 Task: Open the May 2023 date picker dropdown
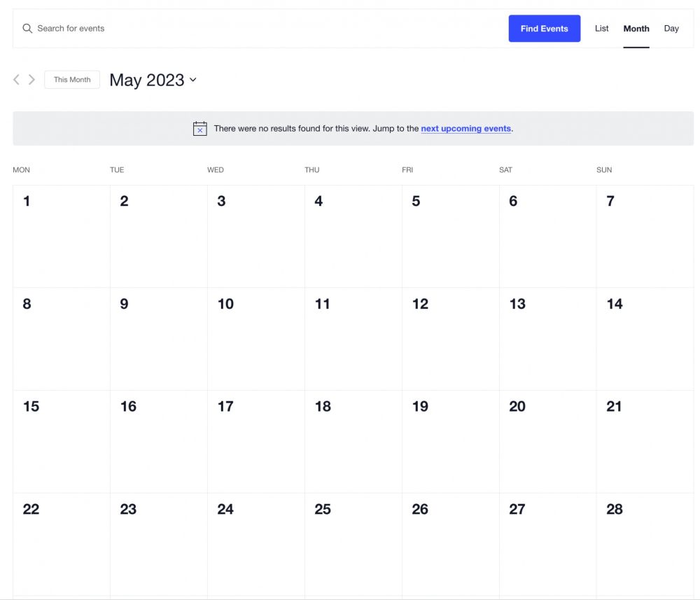click(153, 80)
